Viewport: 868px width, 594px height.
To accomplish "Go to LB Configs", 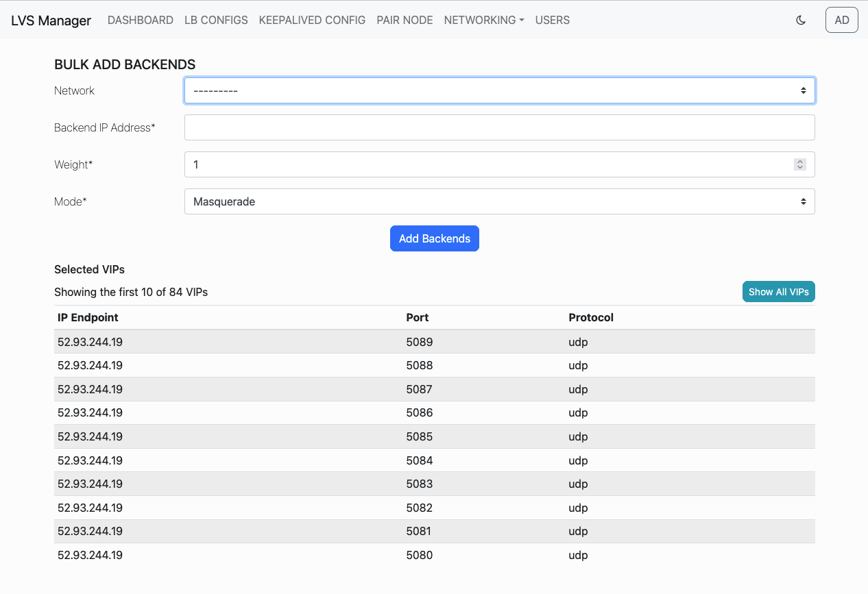I will (216, 20).
